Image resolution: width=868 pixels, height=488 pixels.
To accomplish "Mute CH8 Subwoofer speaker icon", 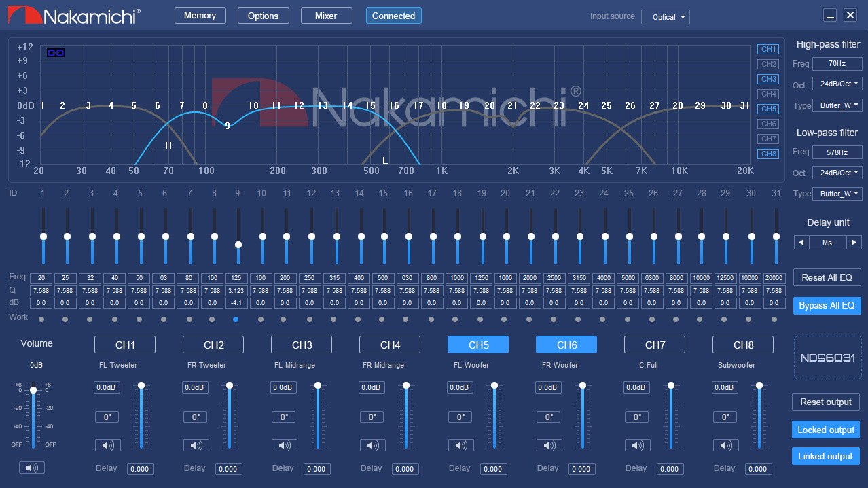I will [x=726, y=446].
